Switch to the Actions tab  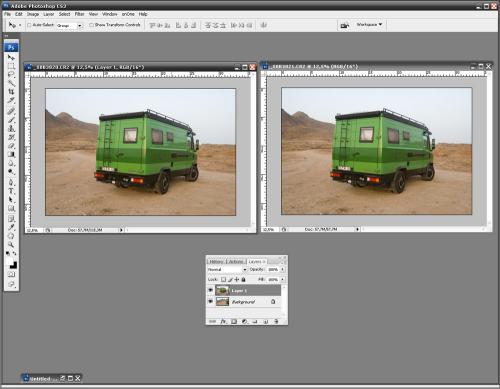pyautogui.click(x=236, y=262)
